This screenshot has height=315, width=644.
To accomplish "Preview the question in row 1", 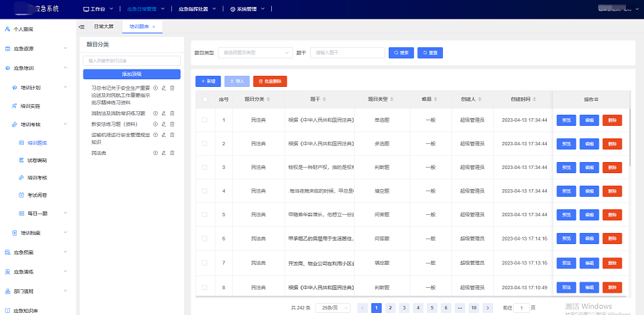I will (566, 120).
